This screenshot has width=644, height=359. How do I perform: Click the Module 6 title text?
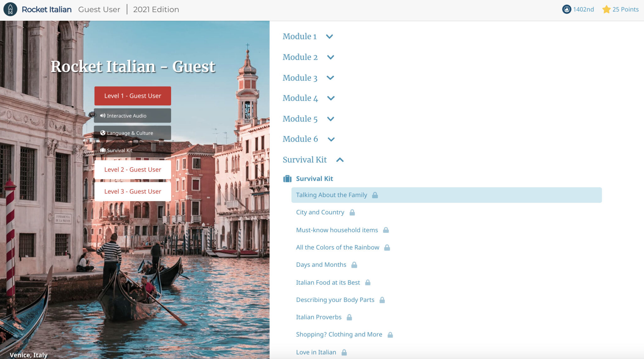pyautogui.click(x=300, y=139)
